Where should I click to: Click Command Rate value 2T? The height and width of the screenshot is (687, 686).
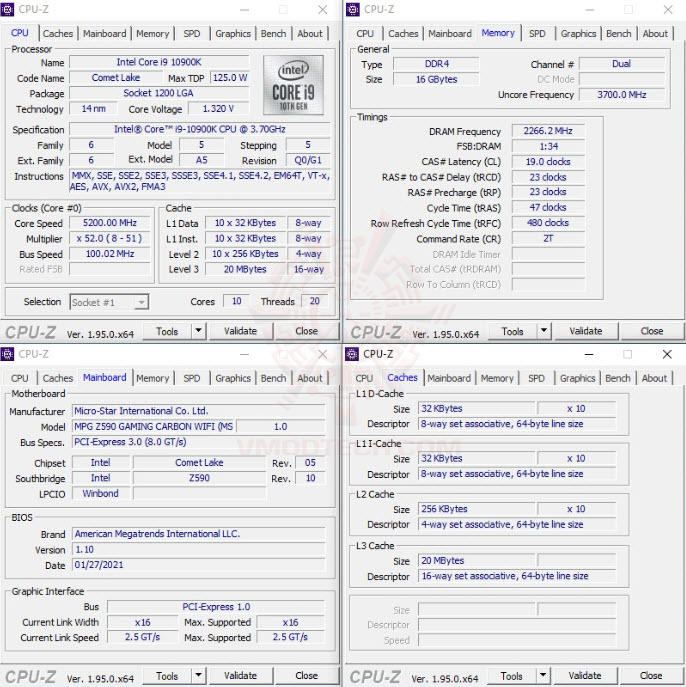tap(548, 238)
